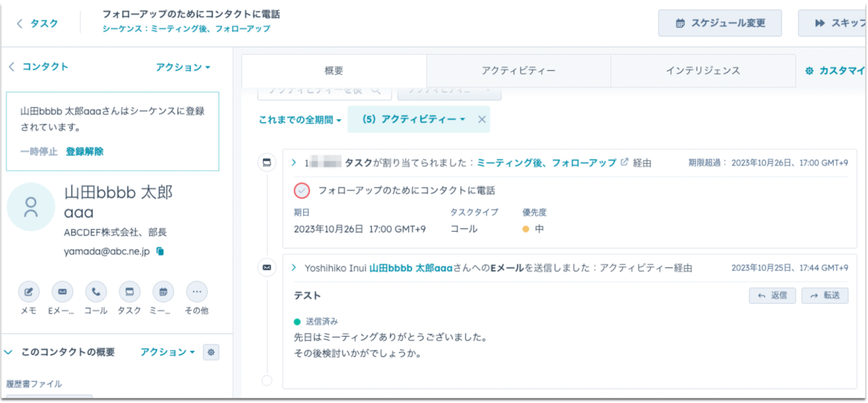Expand the assigned task timeline entry
This screenshot has width=868, height=403.
click(x=294, y=163)
